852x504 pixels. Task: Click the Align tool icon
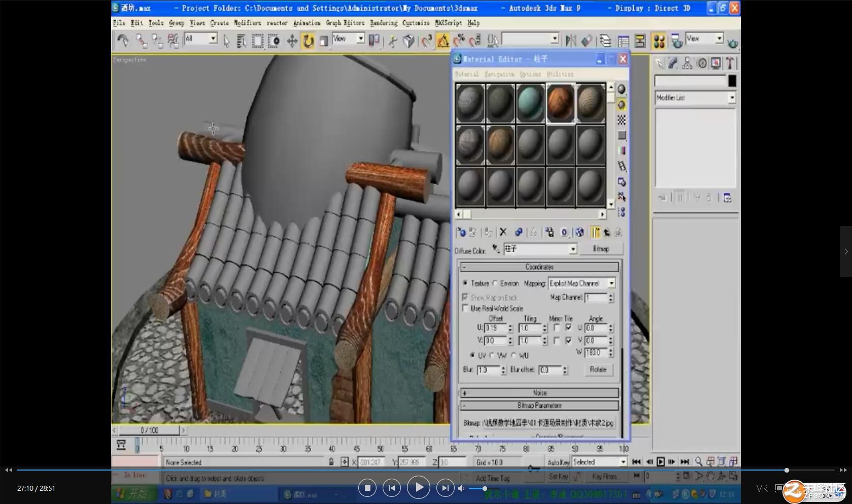(587, 41)
